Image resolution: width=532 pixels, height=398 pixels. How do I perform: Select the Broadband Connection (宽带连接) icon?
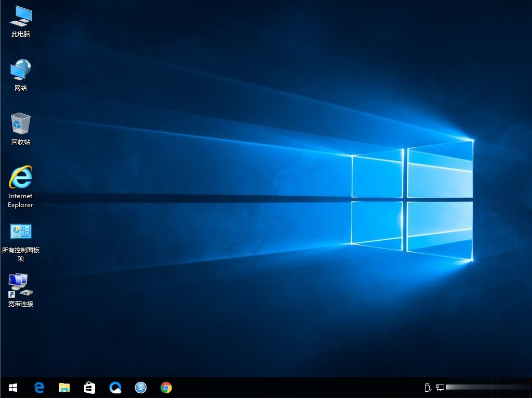[20, 285]
